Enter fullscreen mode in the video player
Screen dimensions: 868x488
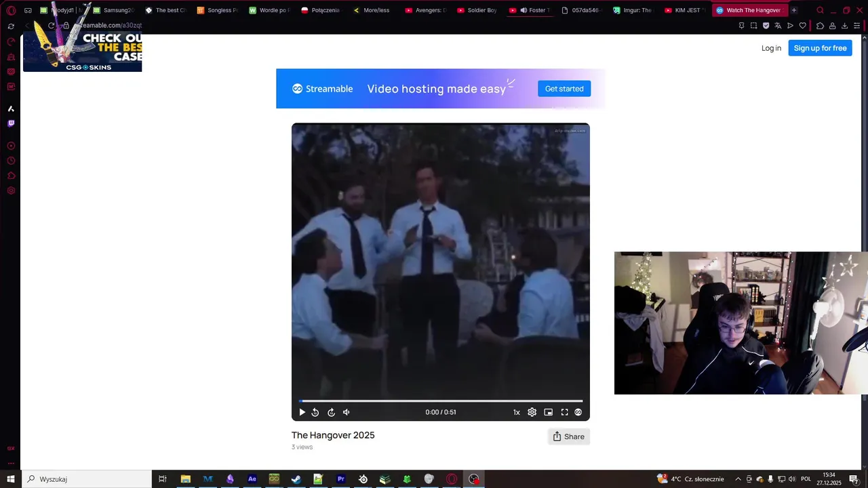[564, 412]
